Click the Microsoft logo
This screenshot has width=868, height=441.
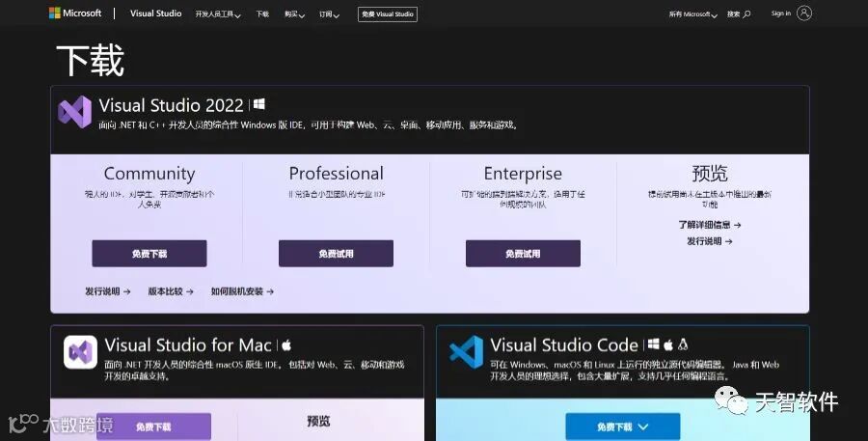point(75,14)
